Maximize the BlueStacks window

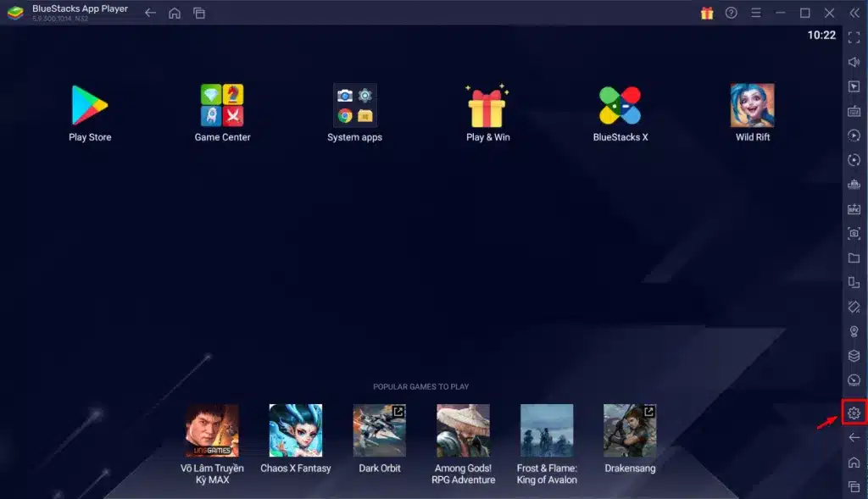(x=805, y=13)
